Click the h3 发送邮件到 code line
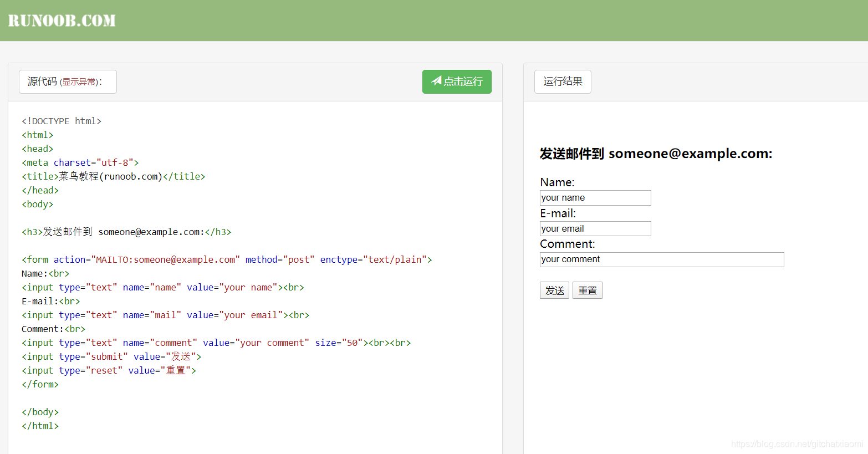Viewport: 868px width, 454px height. point(126,232)
